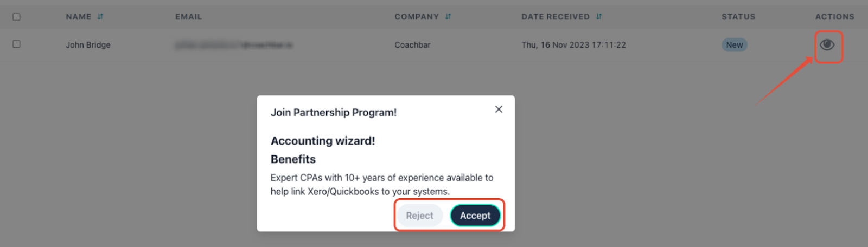Viewport: 868px width, 247px height.
Task: Click the DATE RECEIVED column header
Action: tap(555, 17)
